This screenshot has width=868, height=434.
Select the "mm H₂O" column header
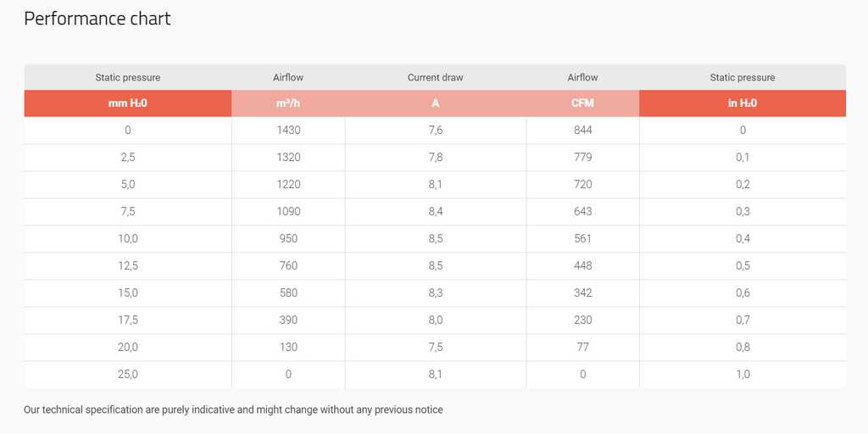[128, 103]
